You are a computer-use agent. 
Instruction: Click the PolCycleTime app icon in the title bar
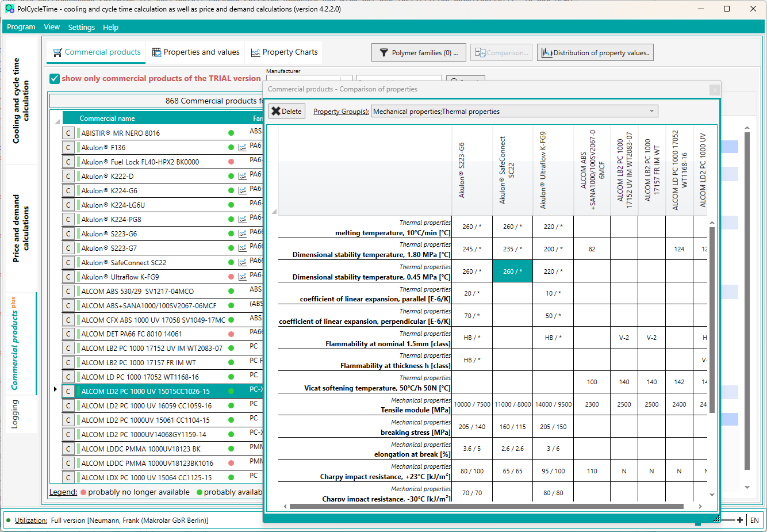point(9,9)
